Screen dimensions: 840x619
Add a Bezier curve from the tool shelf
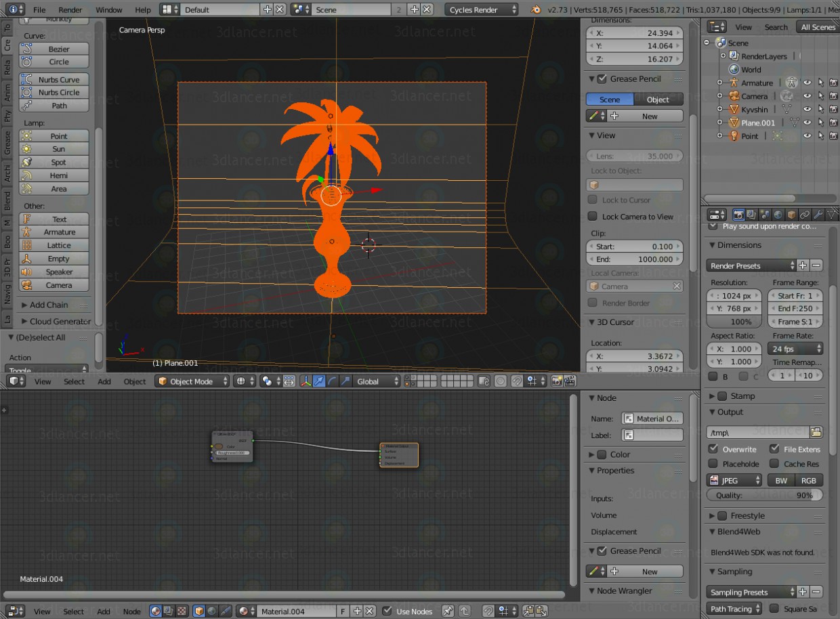[x=54, y=49]
